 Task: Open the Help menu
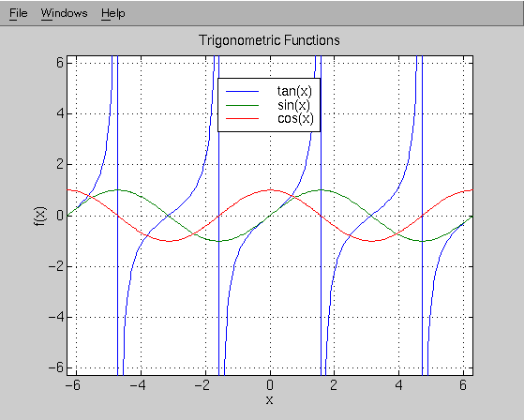[113, 14]
